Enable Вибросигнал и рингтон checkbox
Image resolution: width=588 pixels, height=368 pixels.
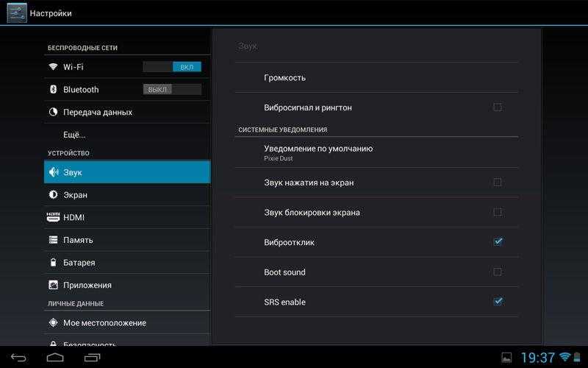pos(498,107)
